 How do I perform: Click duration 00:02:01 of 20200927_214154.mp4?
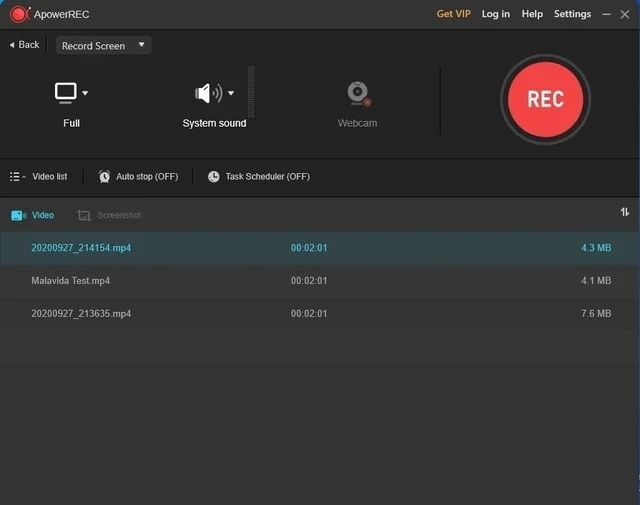coord(309,248)
